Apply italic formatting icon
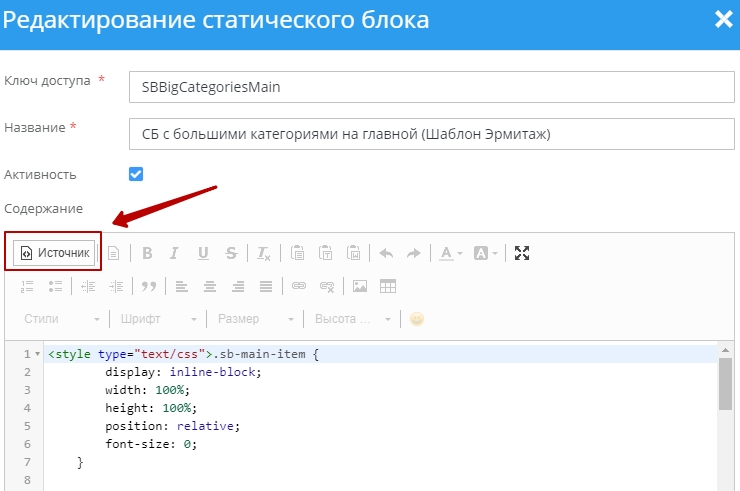This screenshot has width=740, height=491. coord(174,253)
